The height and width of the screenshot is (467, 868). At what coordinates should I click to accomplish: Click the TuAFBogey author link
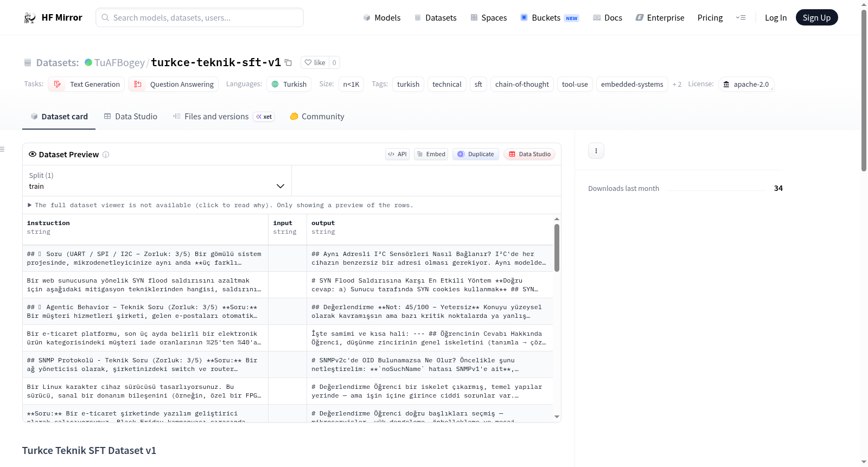[x=119, y=63]
